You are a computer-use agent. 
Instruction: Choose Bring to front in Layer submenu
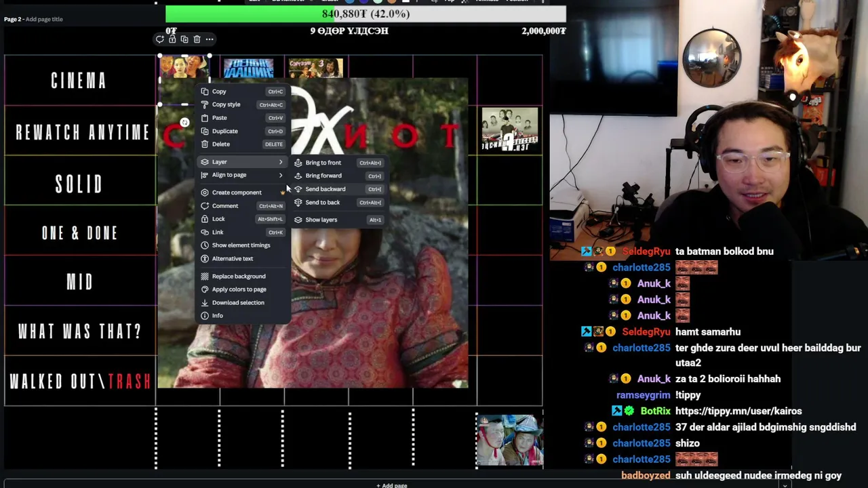pyautogui.click(x=339, y=163)
